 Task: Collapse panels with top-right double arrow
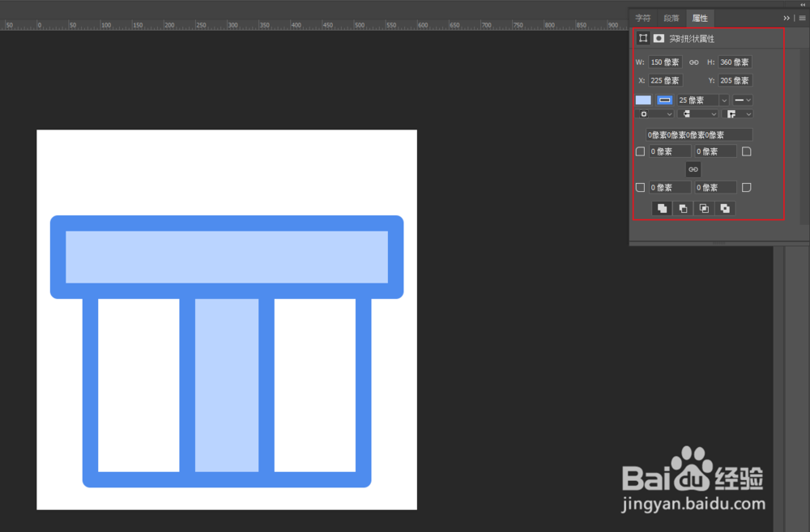coord(802,4)
